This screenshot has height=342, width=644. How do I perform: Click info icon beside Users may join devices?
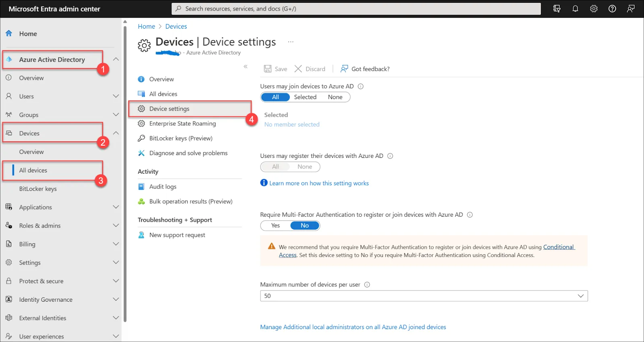(361, 86)
